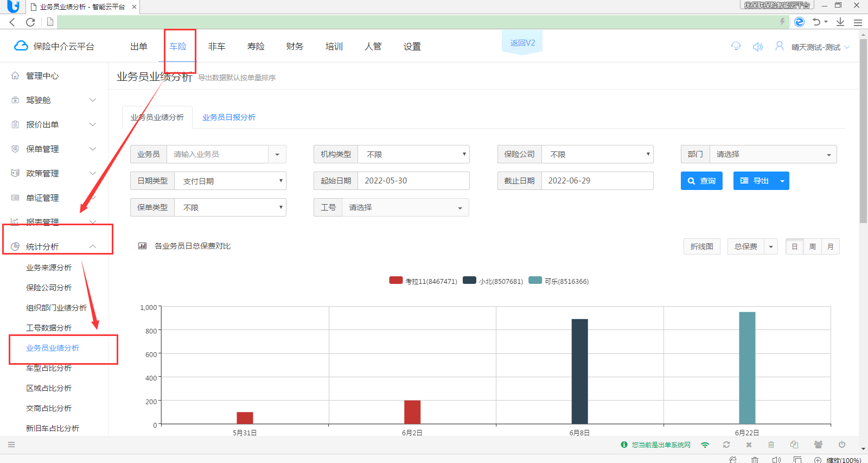Open the 机构类型 dropdown
Viewport: 868px width, 463px height.
[413, 154]
